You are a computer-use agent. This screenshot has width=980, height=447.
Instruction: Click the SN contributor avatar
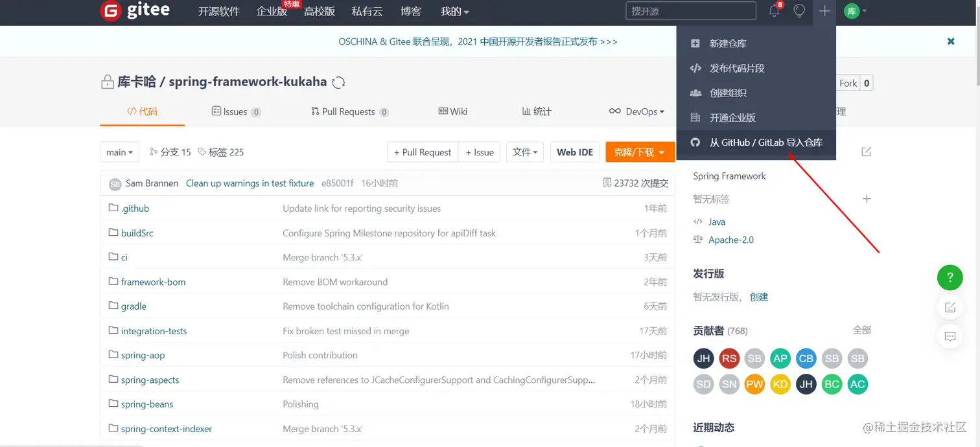point(729,384)
